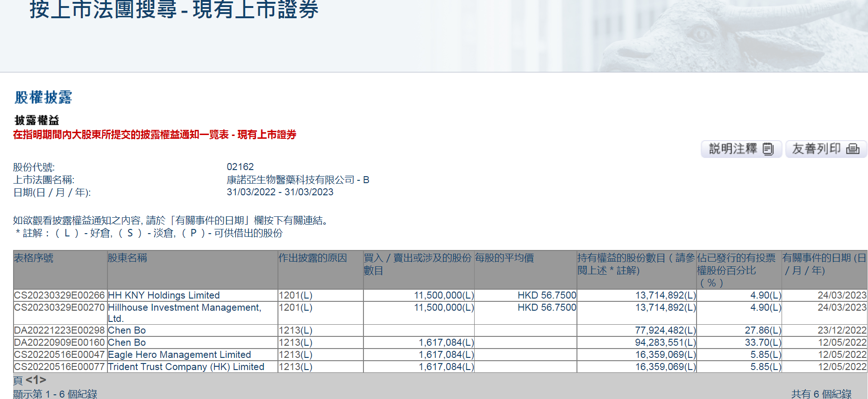Click reason code 1213(L) in row DA20221223E00298
868x399 pixels.
coord(295,330)
